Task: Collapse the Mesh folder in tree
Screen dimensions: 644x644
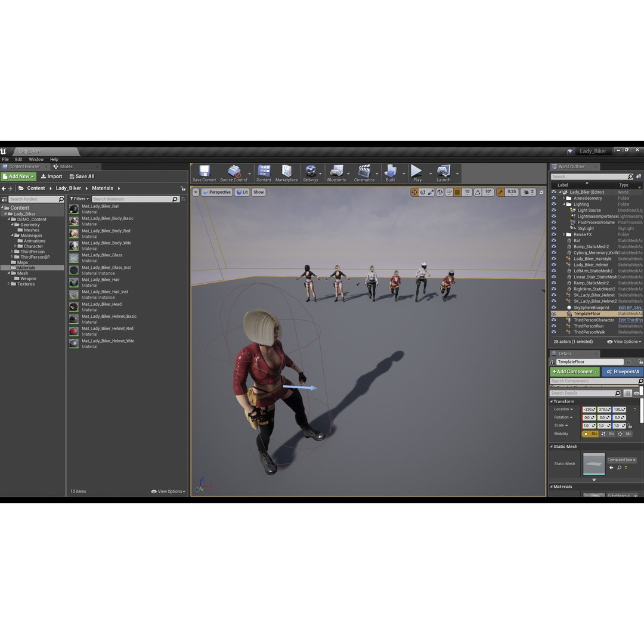Action: coord(8,273)
